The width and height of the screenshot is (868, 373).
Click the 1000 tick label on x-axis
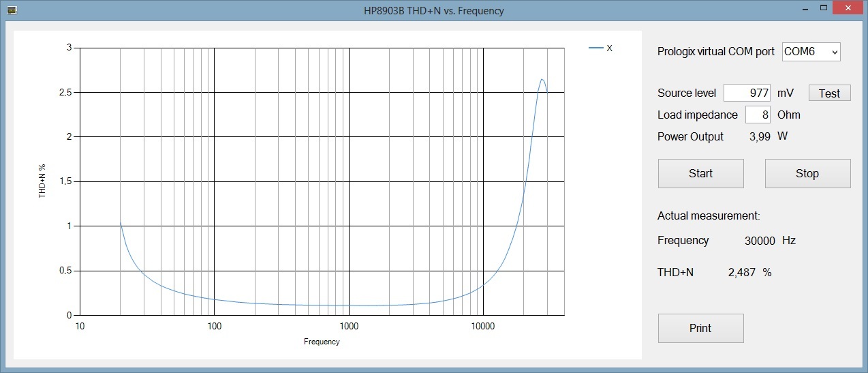tap(349, 325)
